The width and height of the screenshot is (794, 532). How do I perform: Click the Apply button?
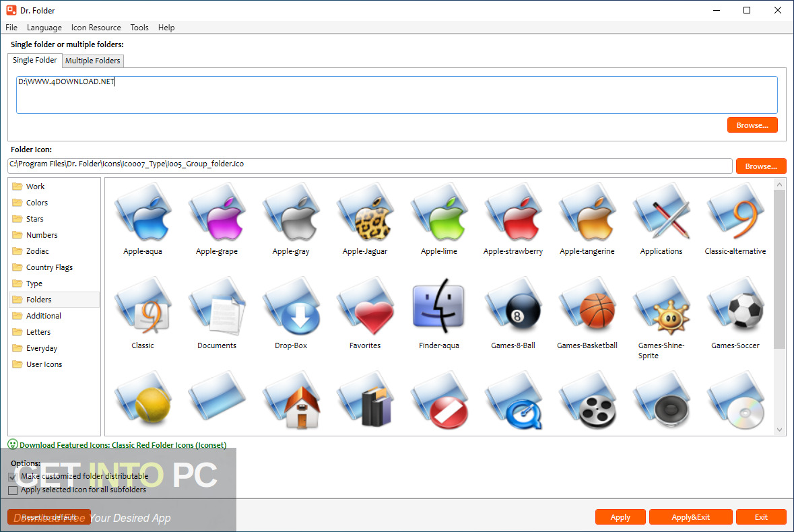pos(620,517)
